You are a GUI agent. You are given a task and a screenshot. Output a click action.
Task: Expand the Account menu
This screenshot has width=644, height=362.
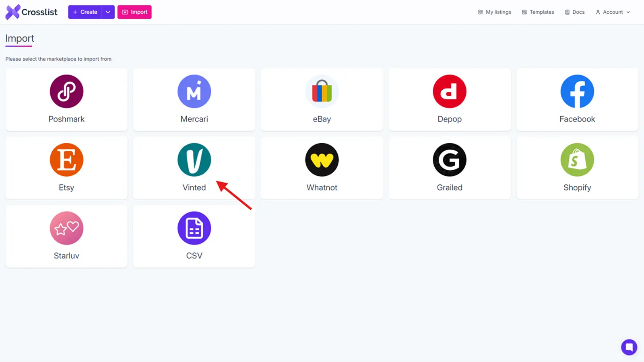[613, 12]
